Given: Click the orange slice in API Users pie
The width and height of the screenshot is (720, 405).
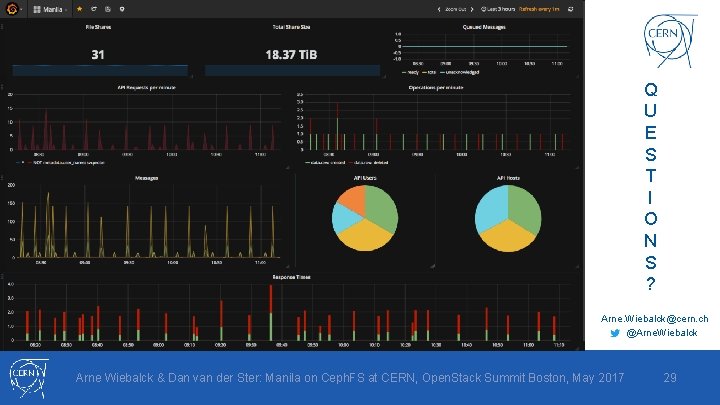Looking at the screenshot, I should click(354, 200).
